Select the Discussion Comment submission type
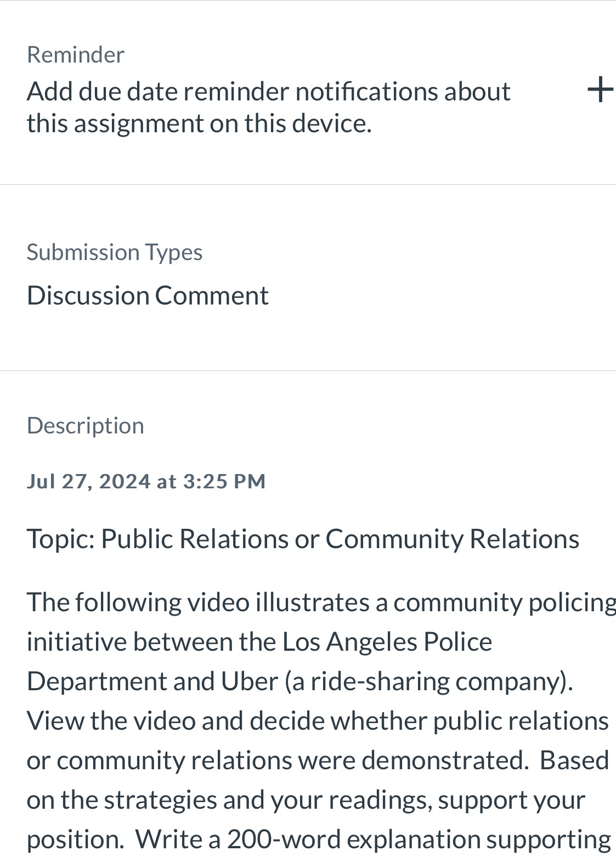 pyautogui.click(x=148, y=295)
